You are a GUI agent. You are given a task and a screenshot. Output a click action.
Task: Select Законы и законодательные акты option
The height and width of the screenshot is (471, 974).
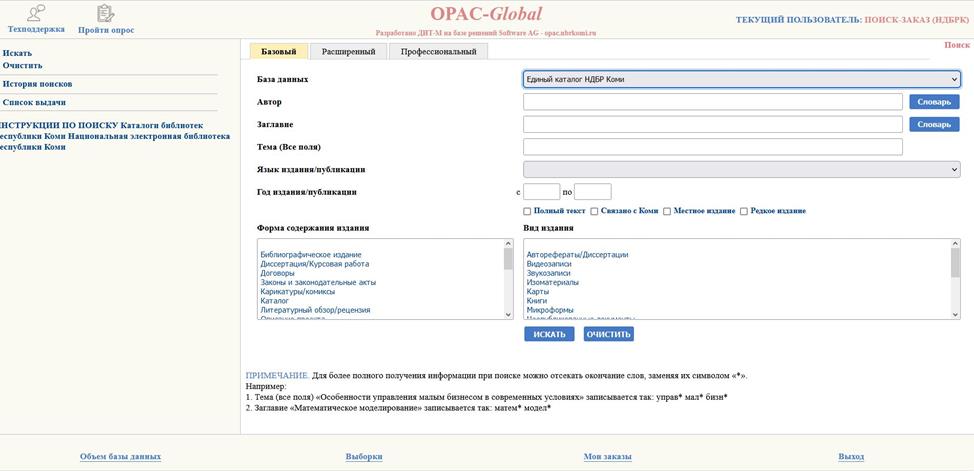[318, 282]
